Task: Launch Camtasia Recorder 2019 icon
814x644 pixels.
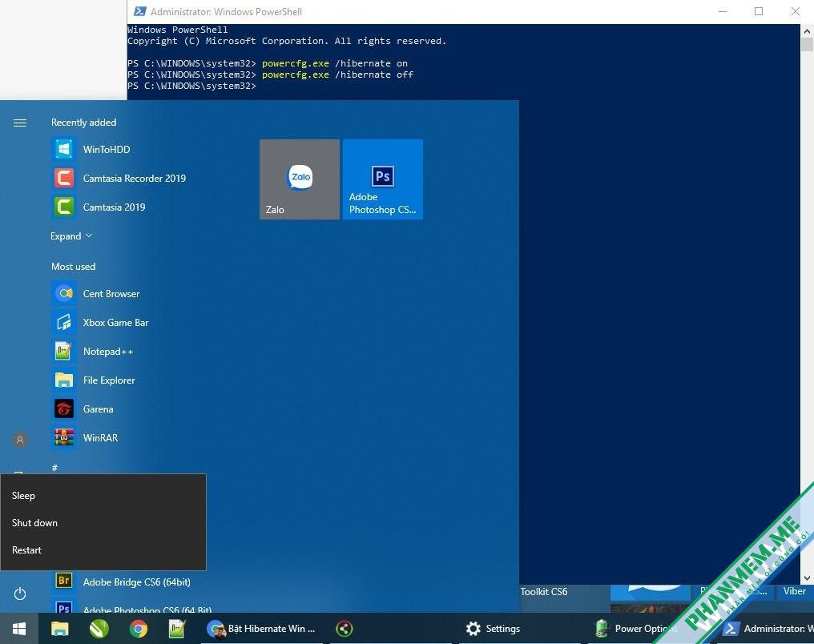Action: 64,178
